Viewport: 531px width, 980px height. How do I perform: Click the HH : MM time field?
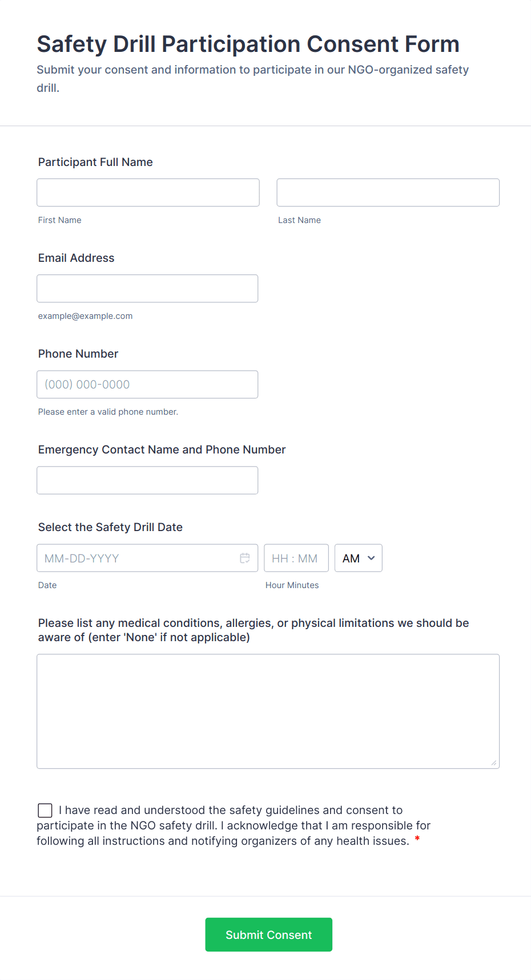coord(296,558)
